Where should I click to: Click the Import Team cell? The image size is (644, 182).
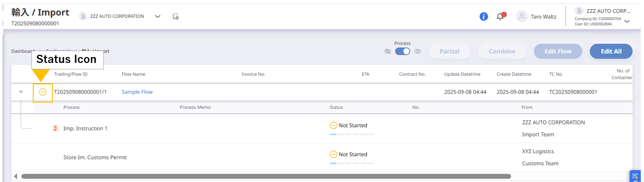538,135
